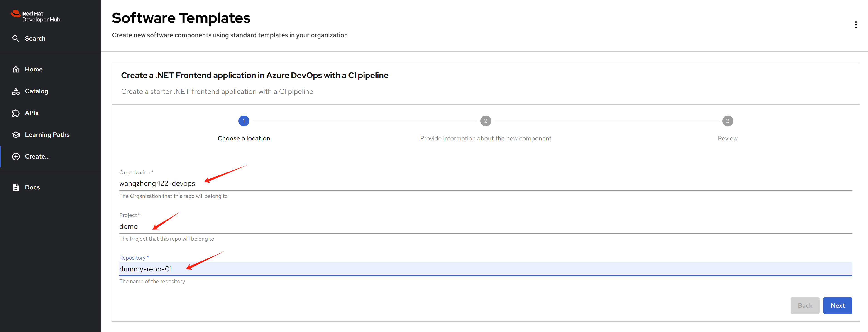Image resolution: width=868 pixels, height=332 pixels.
Task: Open the three-dot kebab menu
Action: tap(856, 25)
